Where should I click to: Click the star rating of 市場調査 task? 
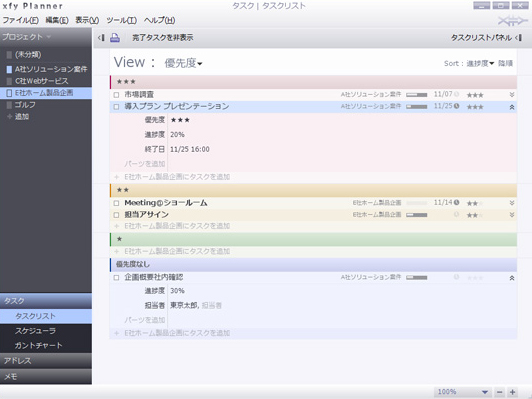click(x=475, y=95)
